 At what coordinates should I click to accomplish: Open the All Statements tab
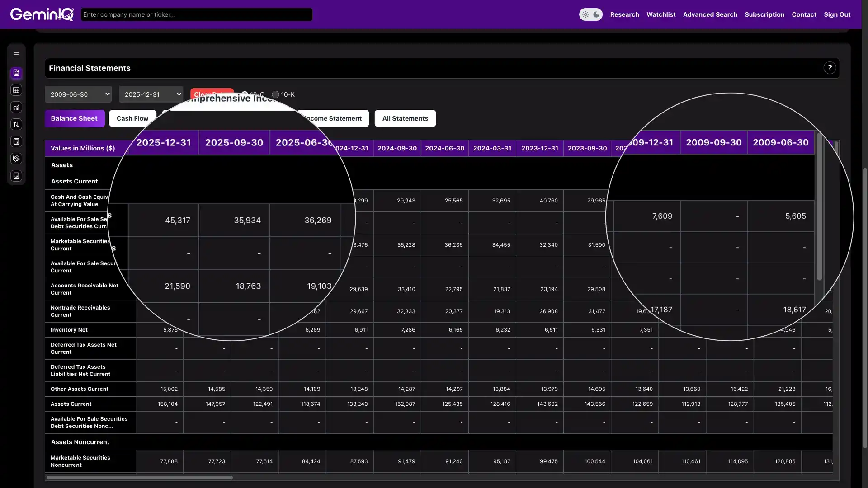pyautogui.click(x=405, y=118)
